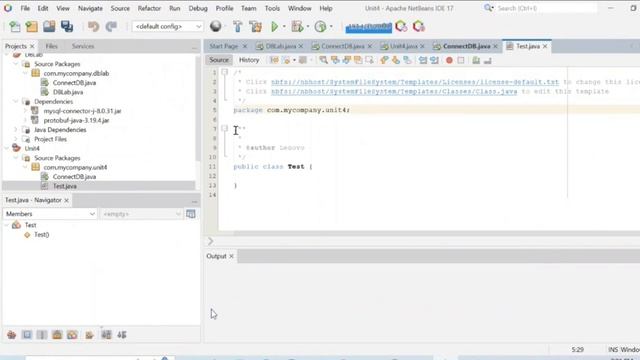Click the Profile Project icon
Viewport: 640px width, 360px height.
tap(320, 27)
